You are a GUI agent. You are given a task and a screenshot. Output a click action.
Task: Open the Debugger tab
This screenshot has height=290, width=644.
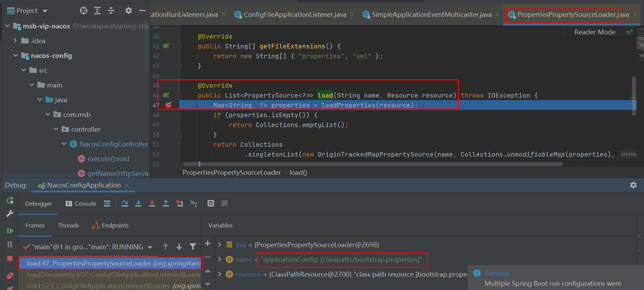pyautogui.click(x=39, y=204)
